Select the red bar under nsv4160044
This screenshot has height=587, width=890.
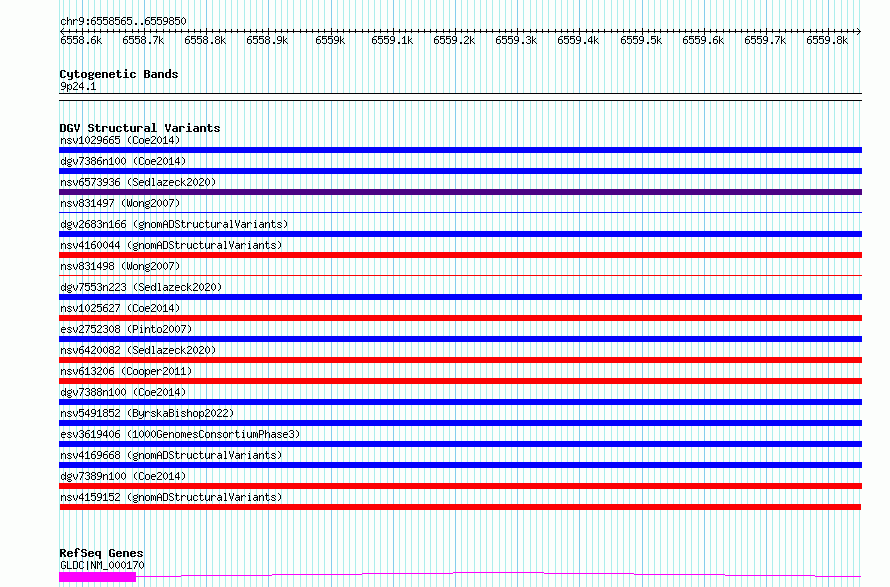tap(460, 255)
